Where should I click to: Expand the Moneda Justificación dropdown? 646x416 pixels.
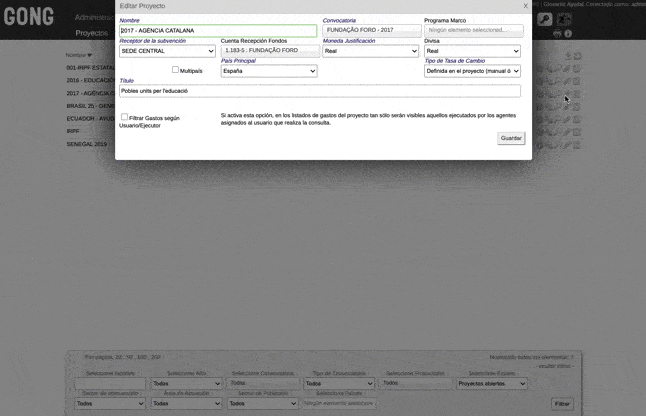point(370,51)
